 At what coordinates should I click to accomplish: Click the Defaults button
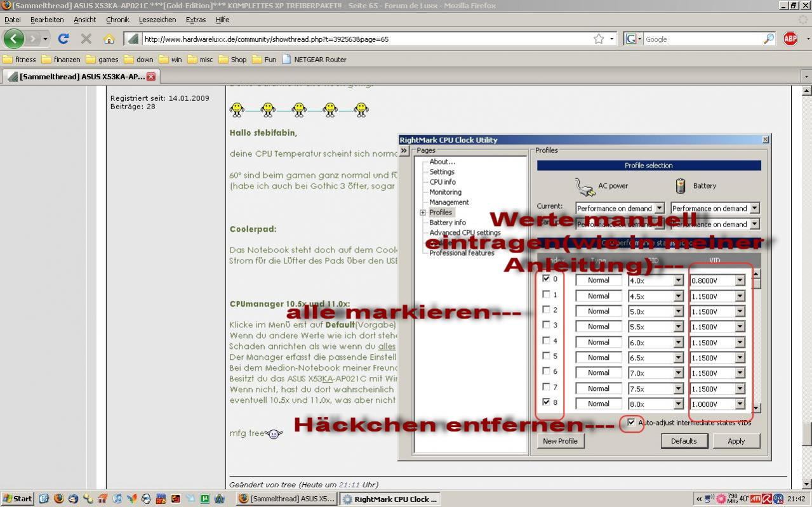coord(684,441)
